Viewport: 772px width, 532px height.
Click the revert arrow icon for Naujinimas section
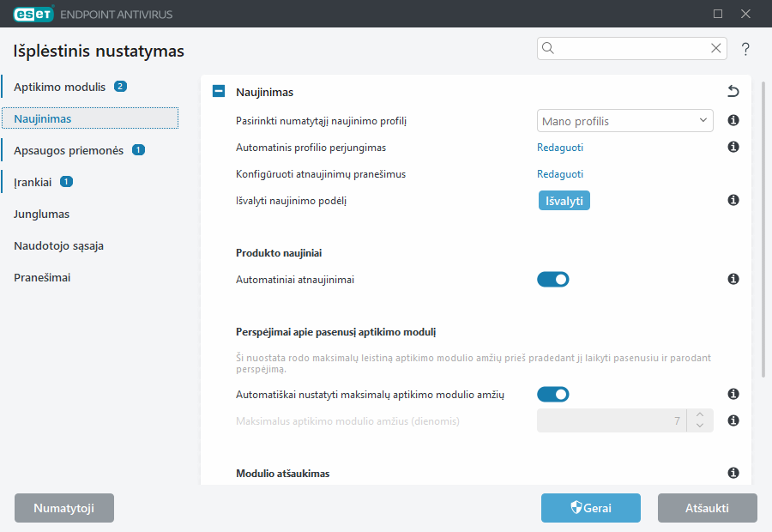coord(733,91)
